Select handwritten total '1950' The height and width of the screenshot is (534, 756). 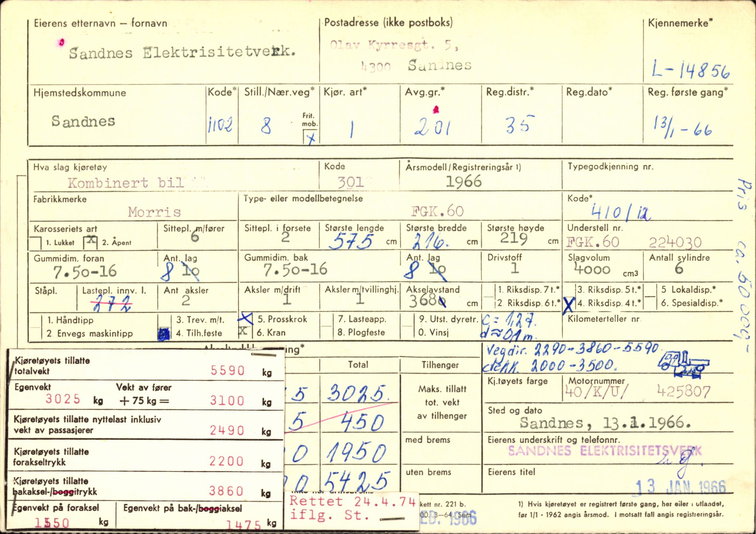[x=357, y=453]
